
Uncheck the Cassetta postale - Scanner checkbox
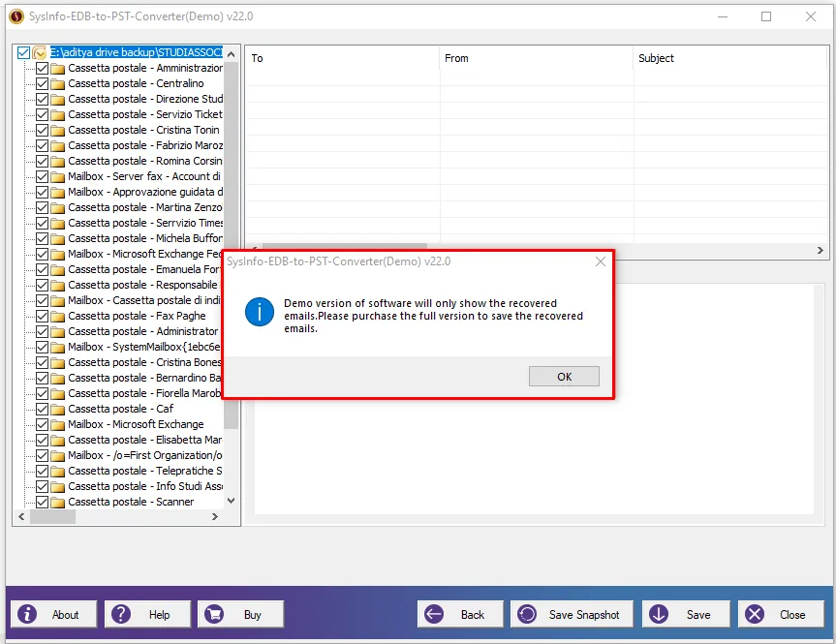pyautogui.click(x=42, y=502)
